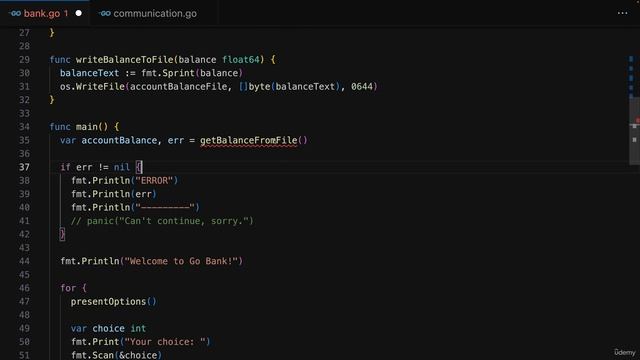Image resolution: width=640 pixels, height=360 pixels.
Task: Click the accountBalanceFile argument in line 31
Action: coord(178,87)
